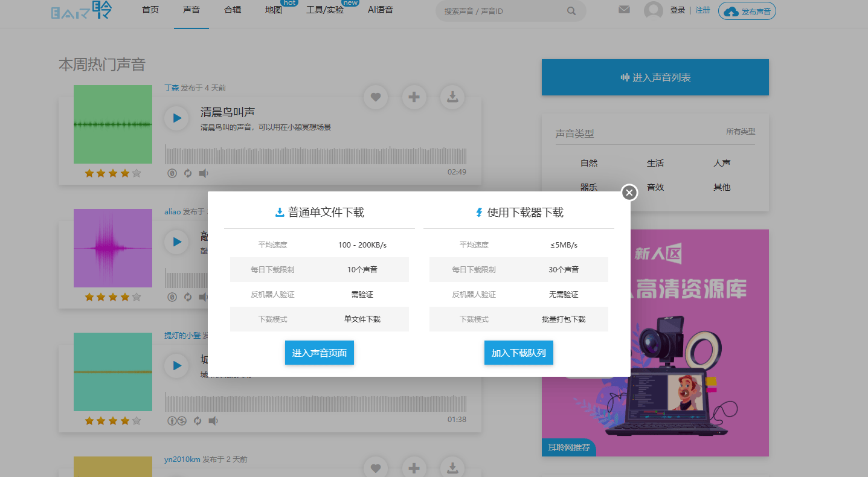View the CC0 license icon under 清晨鸟叫声
Image resolution: width=868 pixels, height=477 pixels.
click(172, 173)
